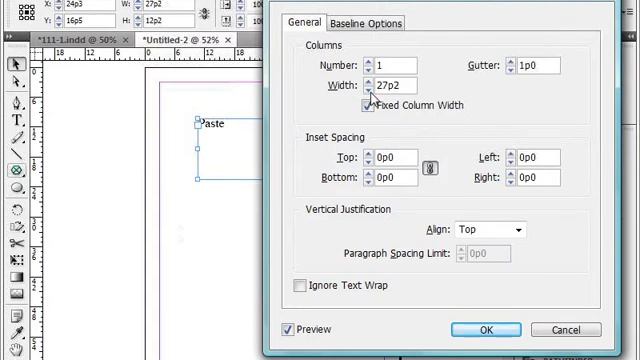This screenshot has height=360, width=640.
Task: Click the Bottom inset stepper arrows
Action: click(x=368, y=178)
